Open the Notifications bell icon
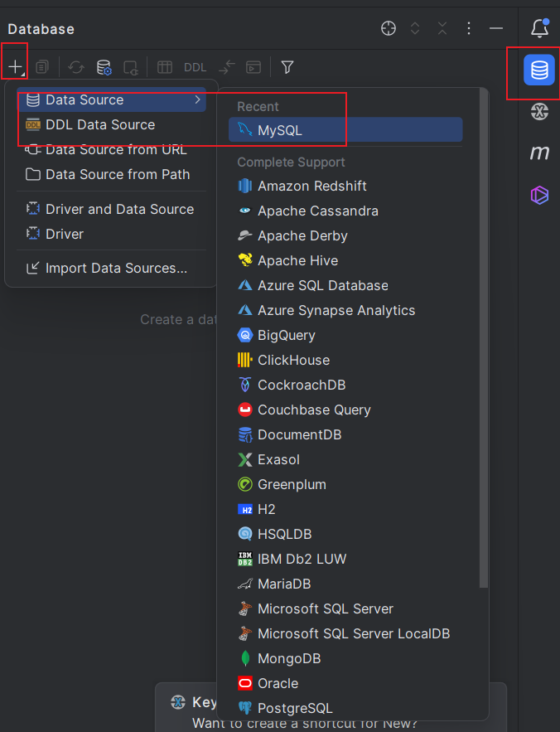This screenshot has height=732, width=560. (539, 28)
